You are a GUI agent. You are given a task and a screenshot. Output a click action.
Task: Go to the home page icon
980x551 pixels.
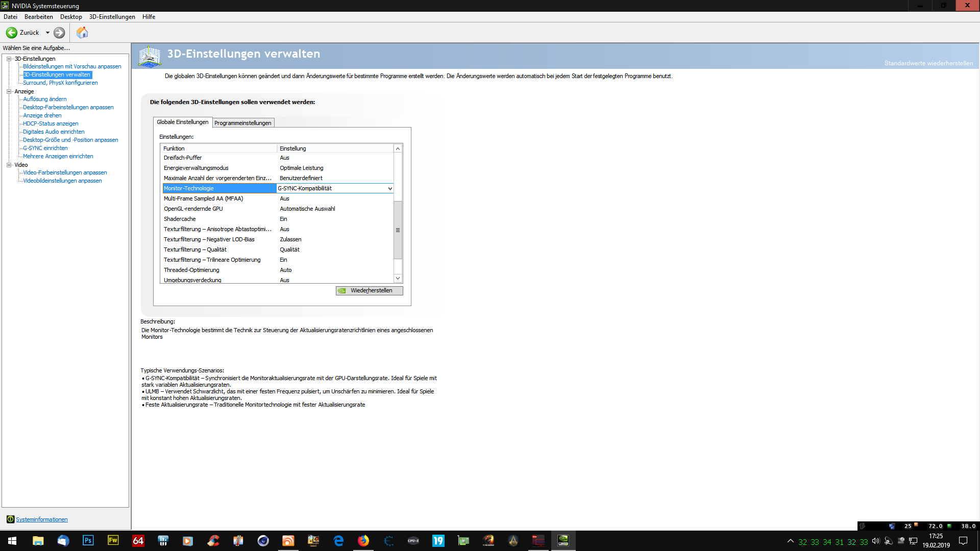tap(82, 33)
